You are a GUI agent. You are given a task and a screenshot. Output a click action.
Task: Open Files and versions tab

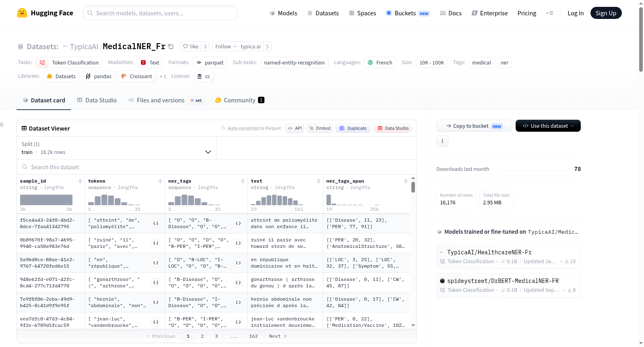166,100
